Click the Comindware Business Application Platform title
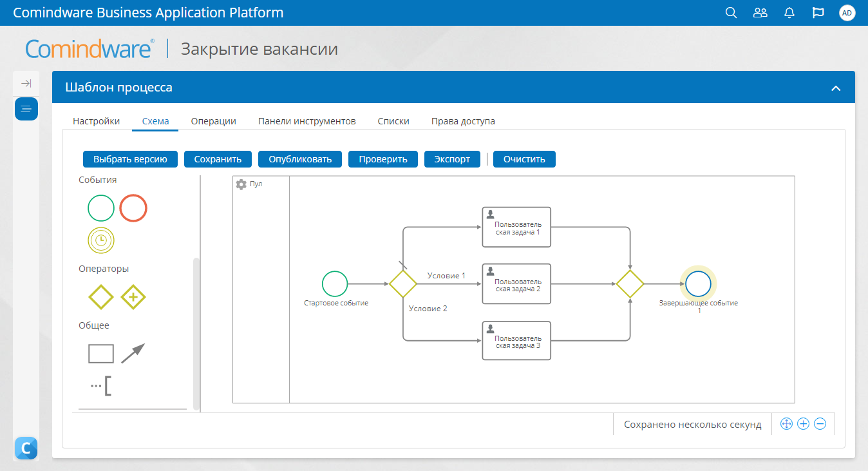 pyautogui.click(x=148, y=13)
